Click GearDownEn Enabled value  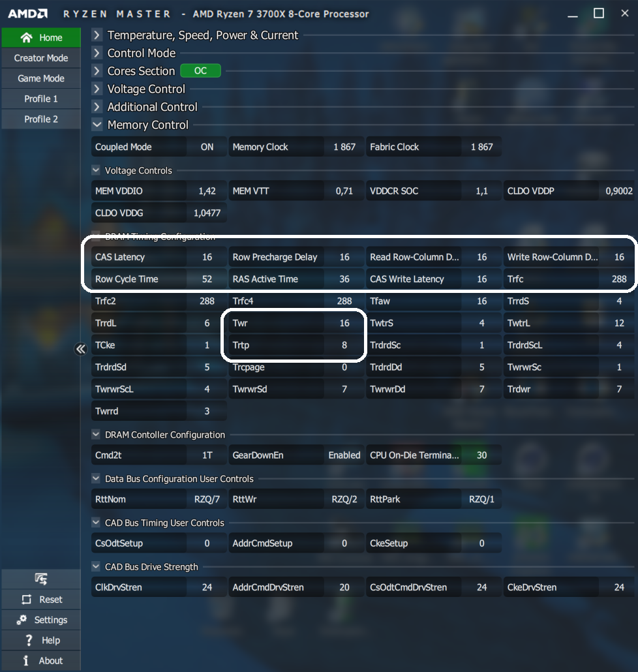(344, 455)
